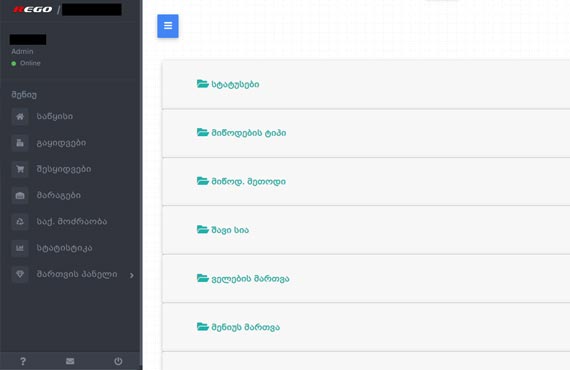Open გაყიდვები menu item
Screen dimensions: 570x370
pyautogui.click(x=61, y=143)
